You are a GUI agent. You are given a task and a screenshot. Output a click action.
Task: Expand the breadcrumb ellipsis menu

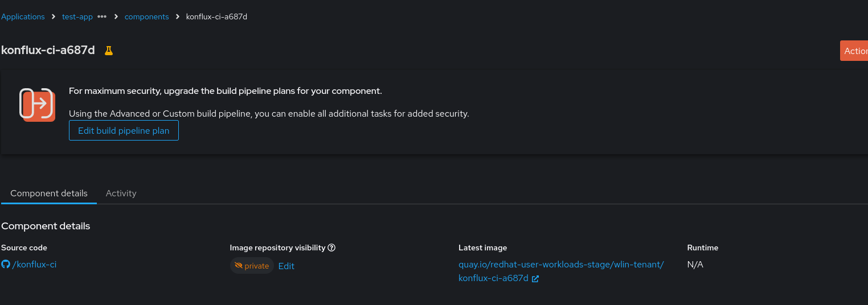click(102, 17)
